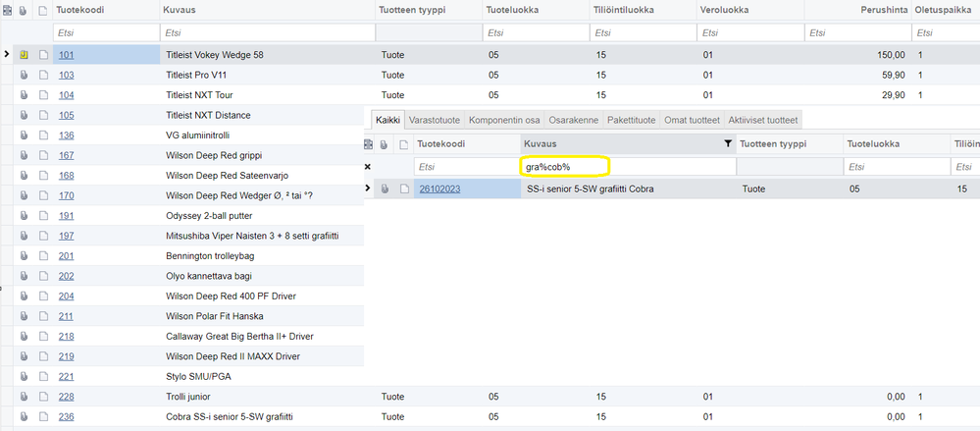Image resolution: width=980 pixels, height=431 pixels.
Task: Click the paperclip icon for VG alumiinitrolli row
Action: click(24, 135)
